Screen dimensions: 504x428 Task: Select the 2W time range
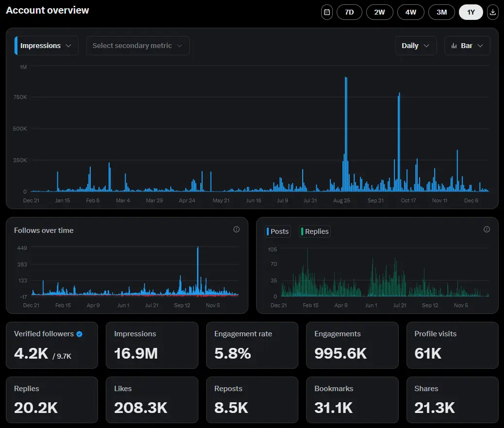point(379,12)
